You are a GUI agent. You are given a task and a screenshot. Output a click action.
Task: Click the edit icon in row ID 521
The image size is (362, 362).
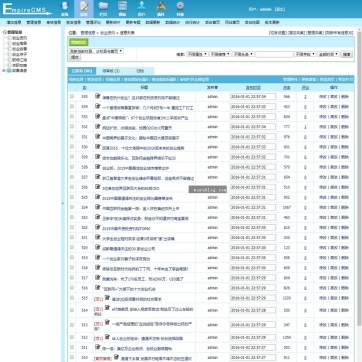[x=98, y=237]
